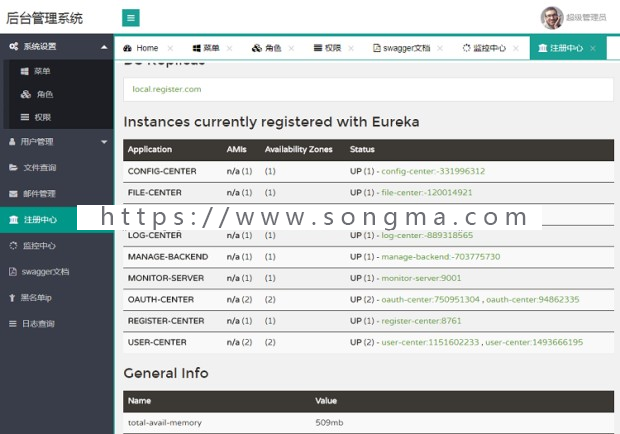Screen dimensions: 620x434
Task: Click 文件查询 folder icon
Action: click(13, 167)
